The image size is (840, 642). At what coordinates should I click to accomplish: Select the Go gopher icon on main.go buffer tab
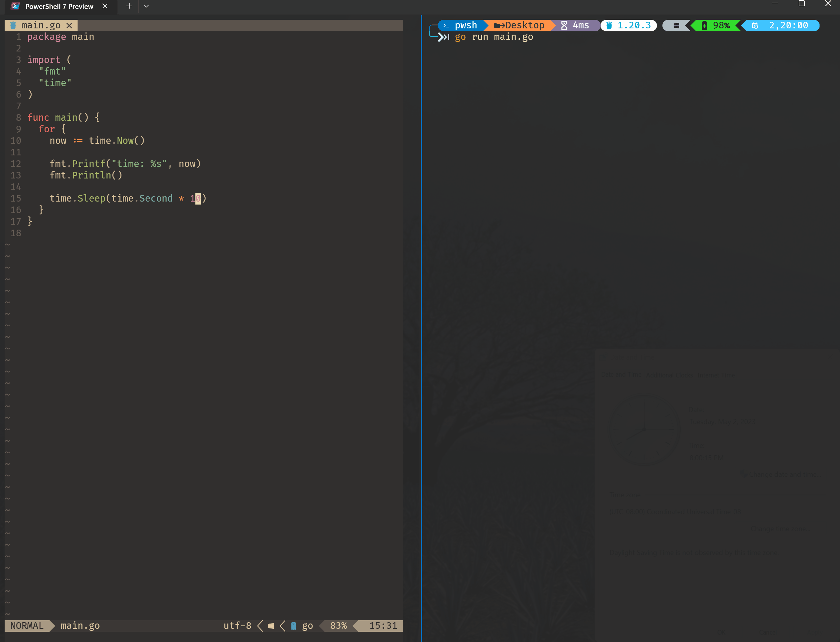[13, 25]
